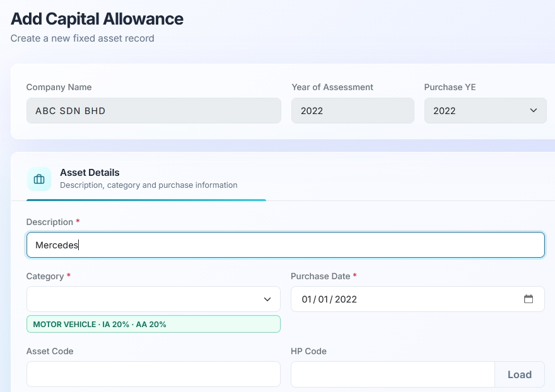Focus the Description field containing Mercedes

tap(285, 245)
